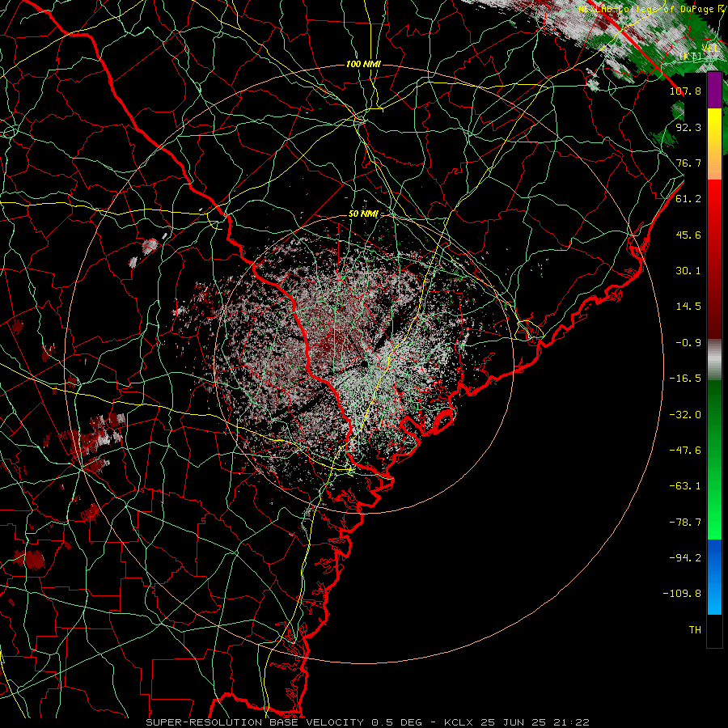Click the -32.0 velocity scale value
728x728 pixels.
(x=685, y=415)
